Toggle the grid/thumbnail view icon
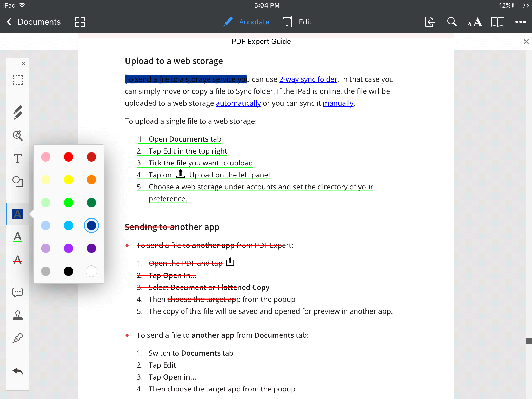This screenshot has width=532, height=399. 79,22
